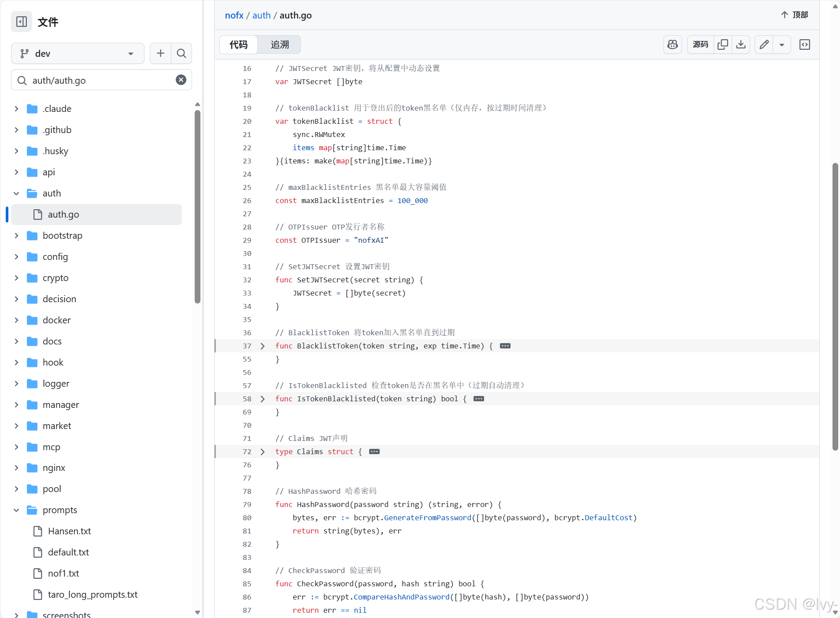Expand the crypto folder chevron

coord(16,278)
